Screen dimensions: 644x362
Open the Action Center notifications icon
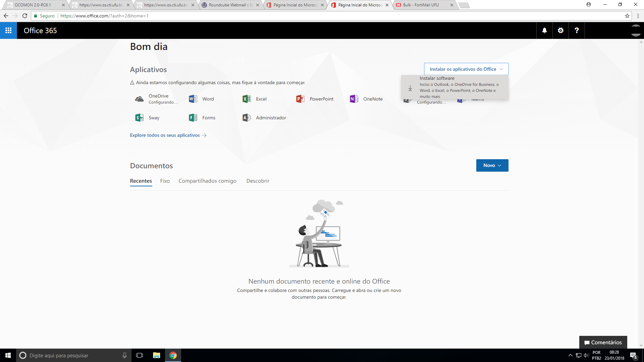point(633,355)
